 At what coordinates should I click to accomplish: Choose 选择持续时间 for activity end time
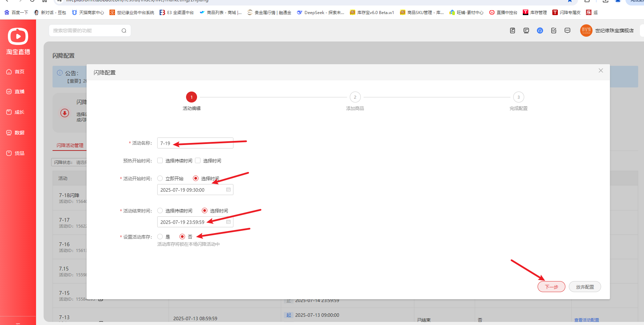coord(160,210)
